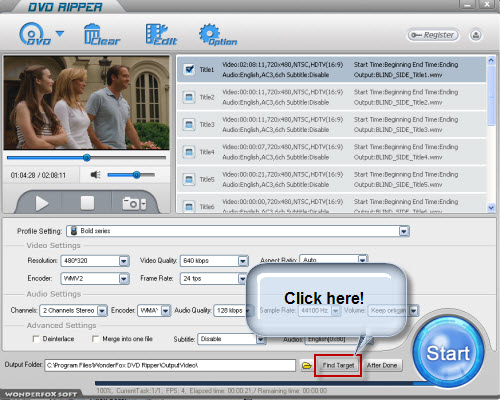
Task: Play the video preview
Action: coord(42,203)
